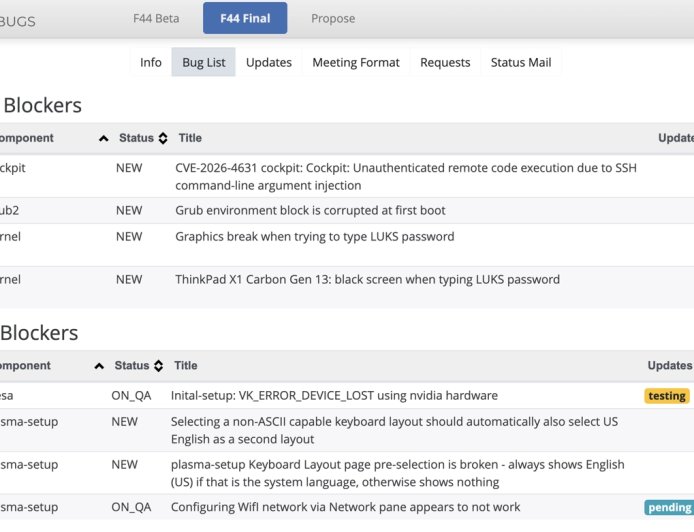The image size is (694, 532).
Task: Click the teal pending update badge
Action: pyautogui.click(x=670, y=507)
